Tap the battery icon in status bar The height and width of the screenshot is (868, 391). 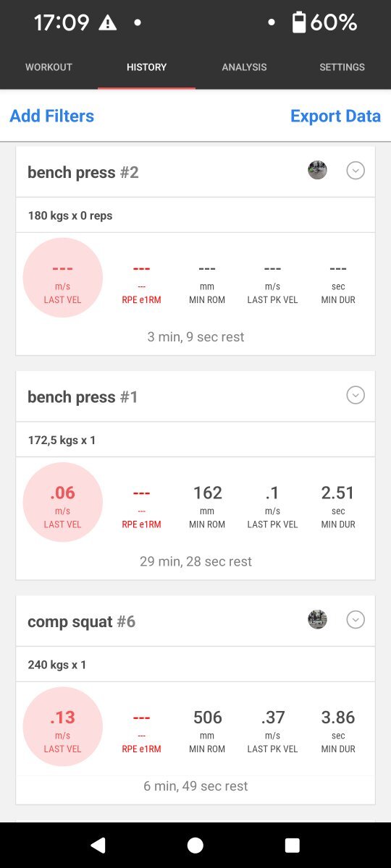point(298,22)
